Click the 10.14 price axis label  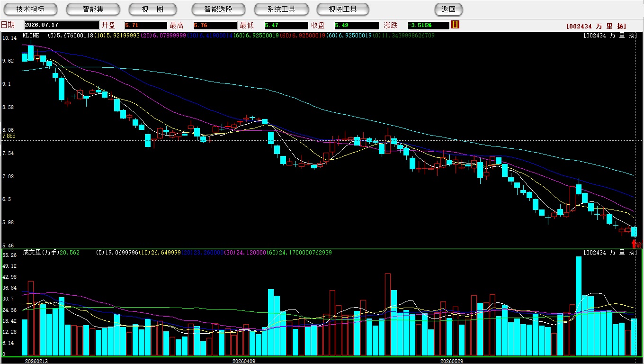point(9,38)
